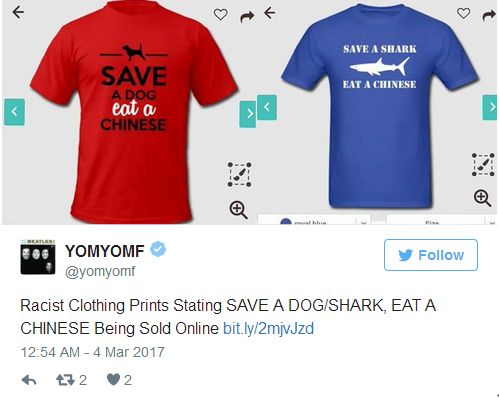Go back using arrow above blue shirt
The height and width of the screenshot is (409, 499).
(270, 13)
